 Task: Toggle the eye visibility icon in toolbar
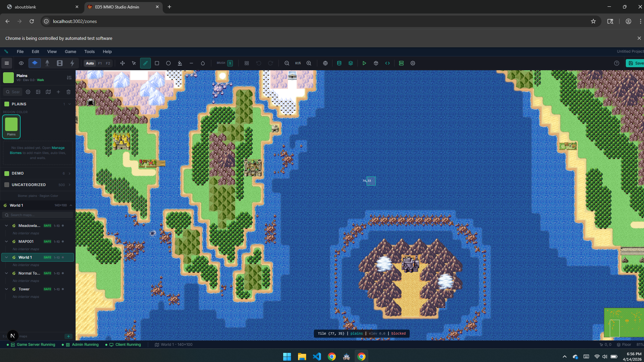[x=21, y=63]
